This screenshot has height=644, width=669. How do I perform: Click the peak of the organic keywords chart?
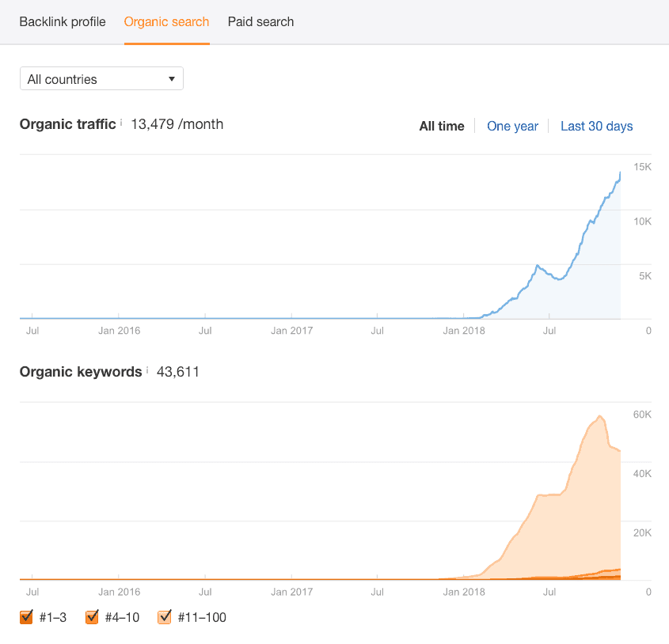point(601,416)
